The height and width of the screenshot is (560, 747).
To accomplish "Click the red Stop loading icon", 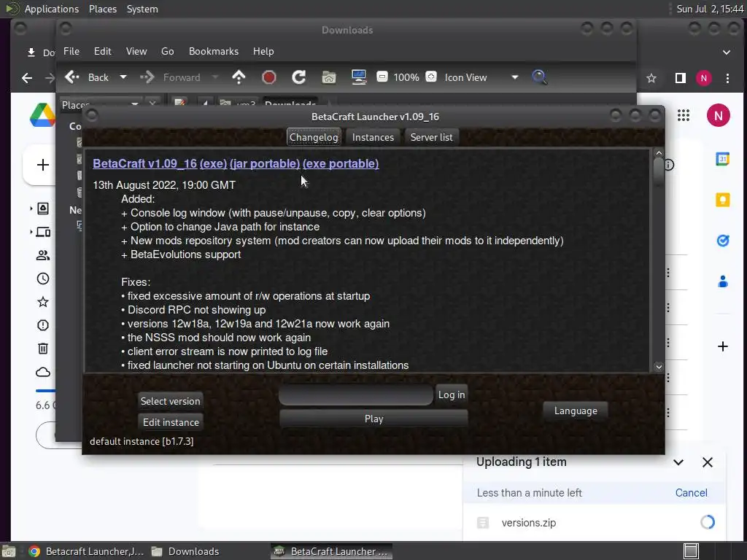I will pyautogui.click(x=268, y=77).
